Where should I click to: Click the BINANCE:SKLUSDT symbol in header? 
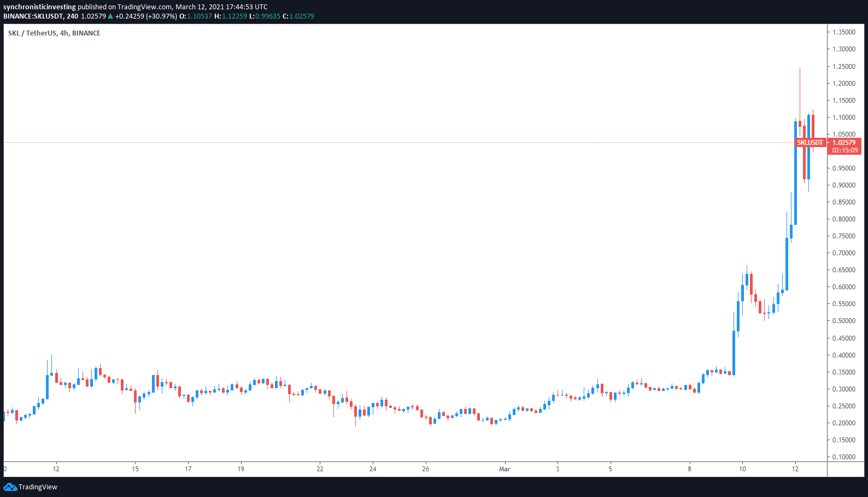tap(33, 16)
